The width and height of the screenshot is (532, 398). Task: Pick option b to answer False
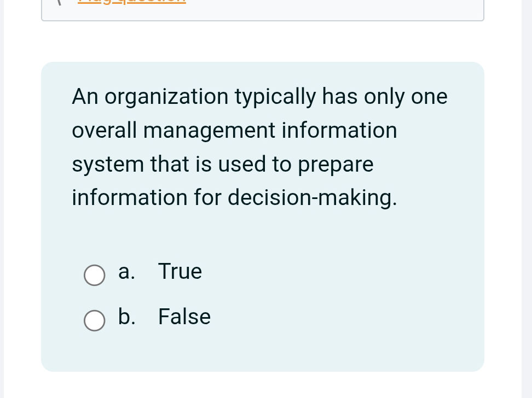click(x=95, y=321)
